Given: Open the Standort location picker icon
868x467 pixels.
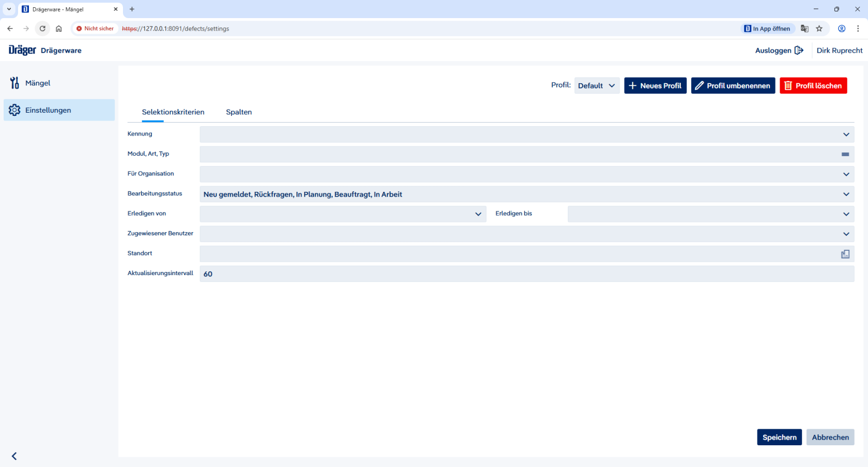Looking at the screenshot, I should click(x=845, y=254).
